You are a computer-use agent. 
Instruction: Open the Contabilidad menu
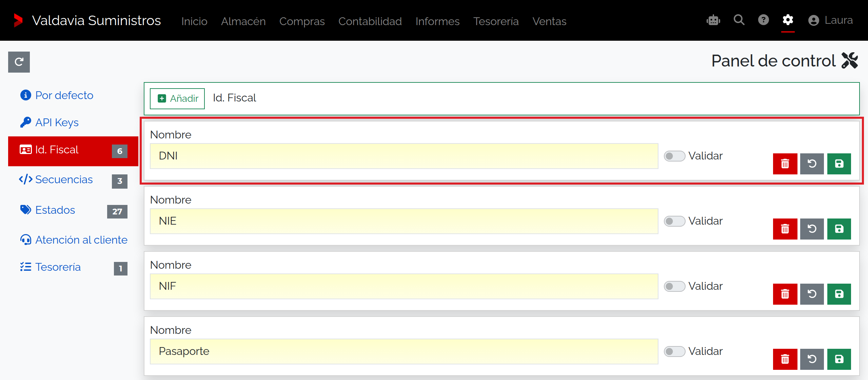[370, 21]
